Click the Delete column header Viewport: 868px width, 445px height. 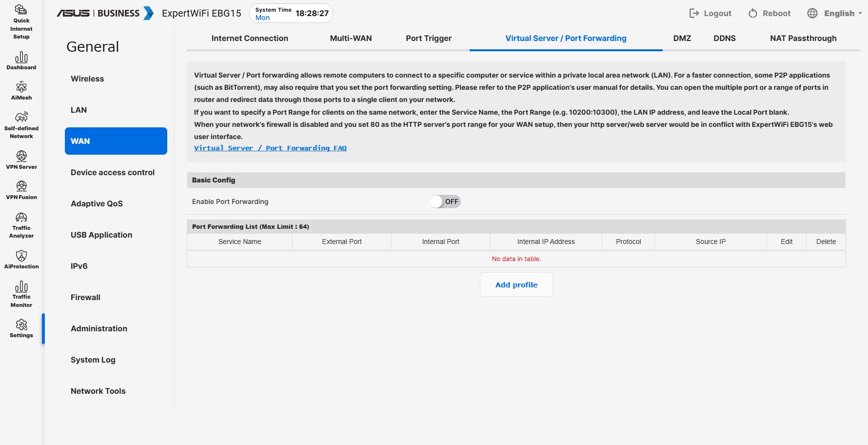point(826,242)
